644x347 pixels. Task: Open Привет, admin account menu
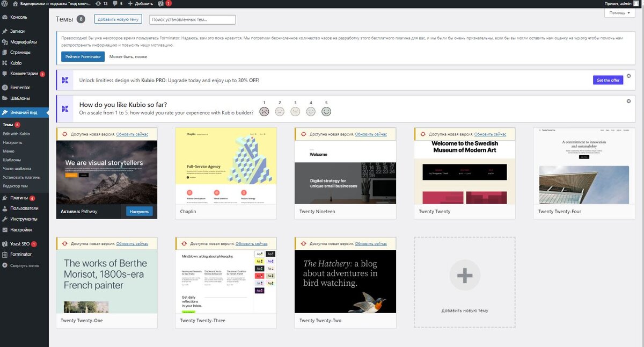point(621,3)
